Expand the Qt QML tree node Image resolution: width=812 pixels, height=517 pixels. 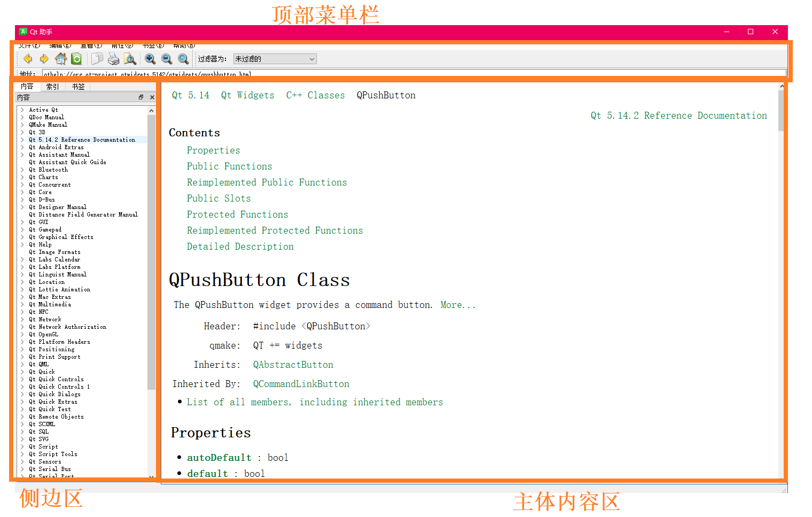coord(22,364)
